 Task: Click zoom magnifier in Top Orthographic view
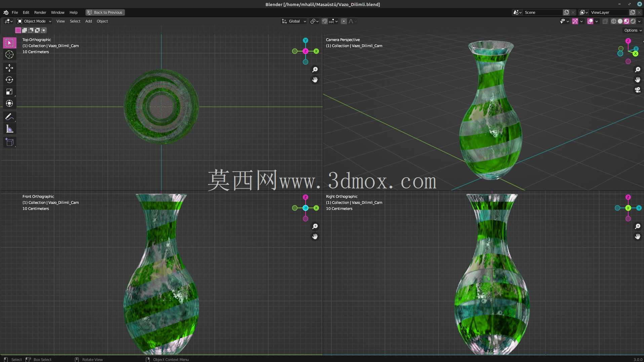pyautogui.click(x=315, y=70)
